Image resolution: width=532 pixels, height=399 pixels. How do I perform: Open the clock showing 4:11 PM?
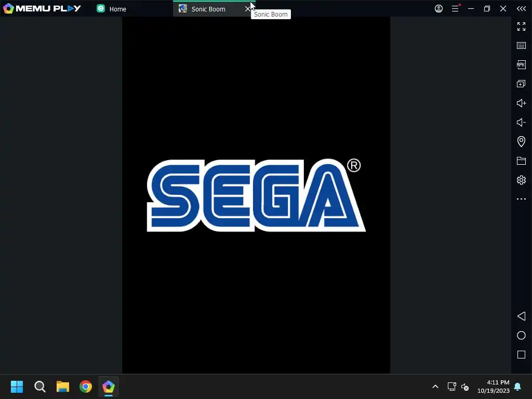[494, 387]
